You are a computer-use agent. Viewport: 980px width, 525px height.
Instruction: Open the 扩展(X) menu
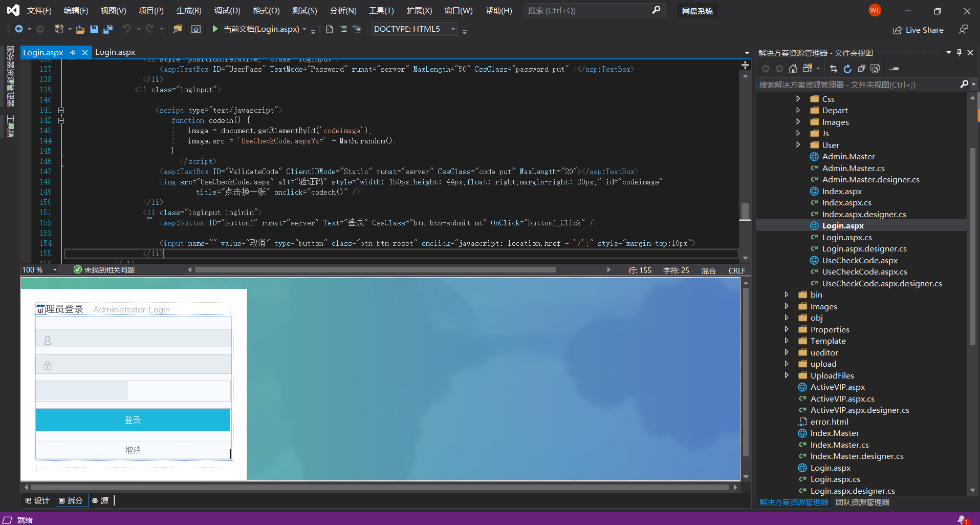(419, 10)
